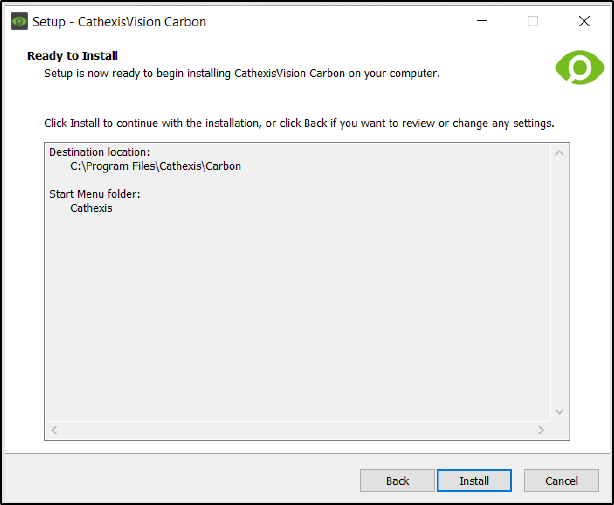Screen dimensions: 614x505
Task: Click the disabled maximize button
Action: click(x=533, y=21)
